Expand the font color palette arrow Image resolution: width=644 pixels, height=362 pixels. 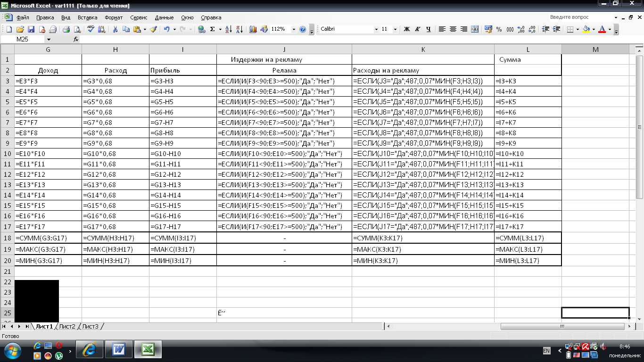click(x=610, y=29)
